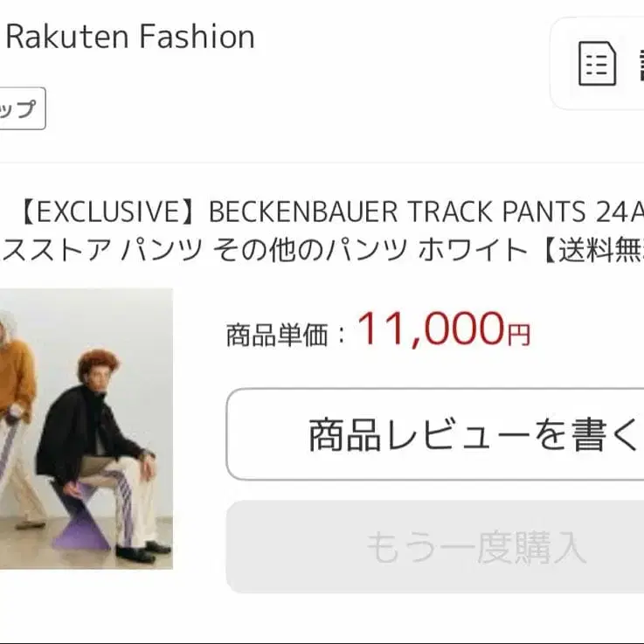Click the red 11,000円 price
The height and width of the screenshot is (644, 644).
click(444, 329)
